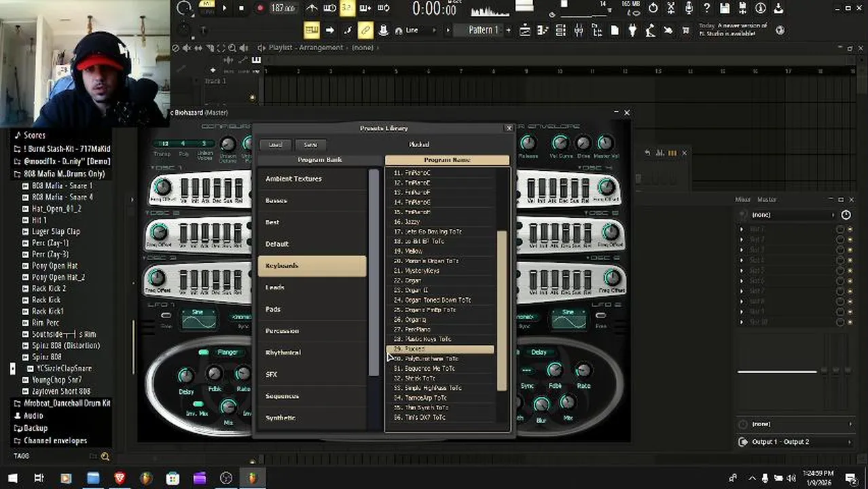
Task: Toggle the metronome icon
Action: coord(312,8)
